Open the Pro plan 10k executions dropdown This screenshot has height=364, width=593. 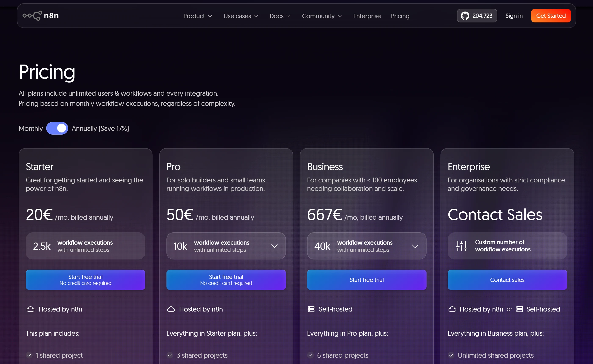click(x=226, y=246)
